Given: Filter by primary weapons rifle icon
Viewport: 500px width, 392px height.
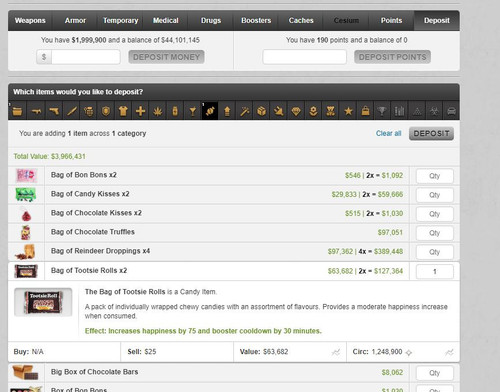Looking at the screenshot, I should point(36,111).
